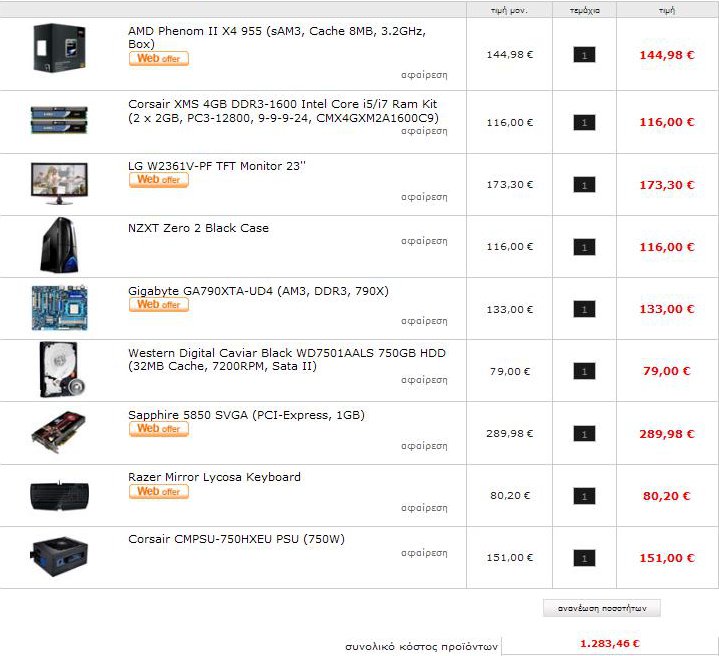The height and width of the screenshot is (656, 719).
Task: Click the Web offer badge under Sapphire 5850
Action: pyautogui.click(x=159, y=429)
